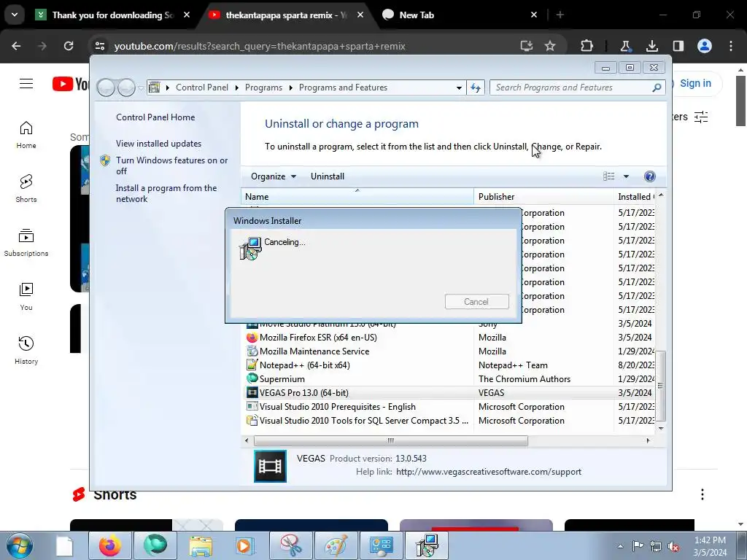Click Turn Windows features on or off
747x560 pixels.
[171, 166]
